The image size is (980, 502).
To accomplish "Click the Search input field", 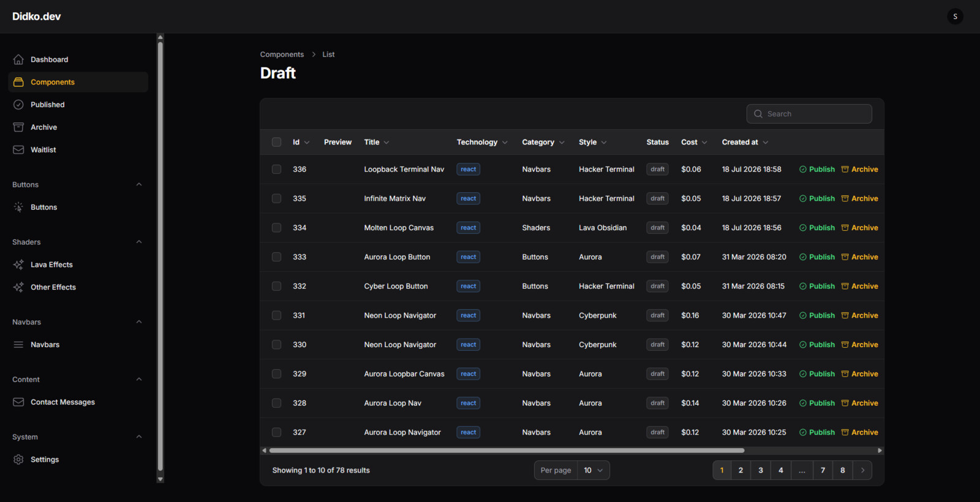I will (x=809, y=114).
